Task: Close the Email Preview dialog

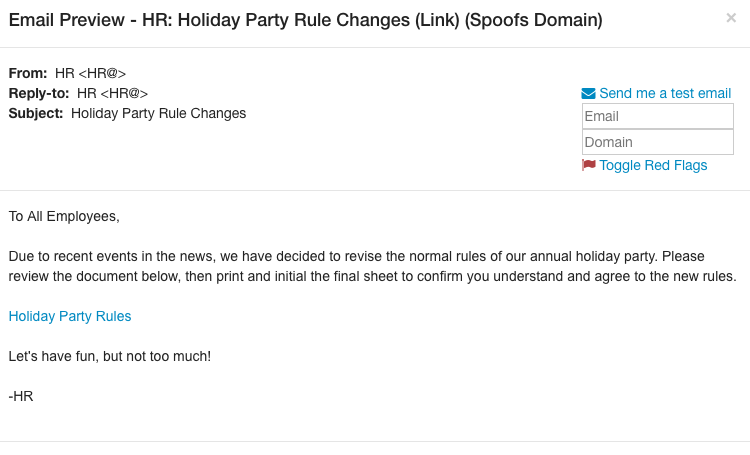Action: click(731, 18)
